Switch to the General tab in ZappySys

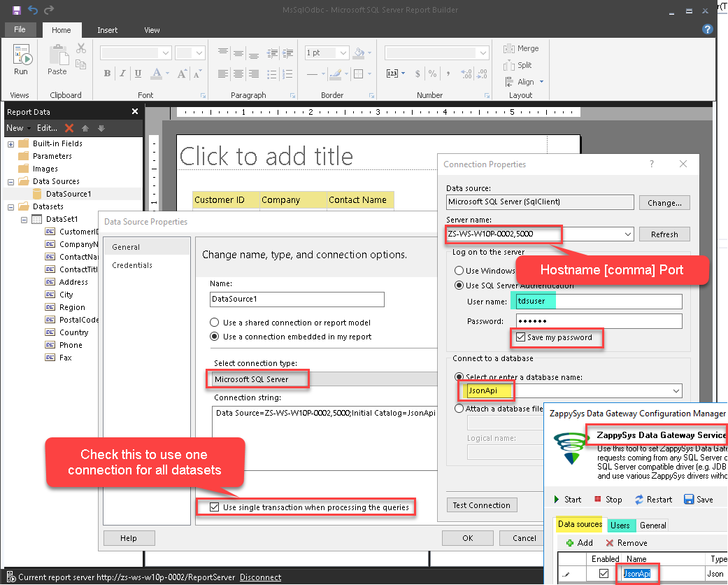pos(652,525)
